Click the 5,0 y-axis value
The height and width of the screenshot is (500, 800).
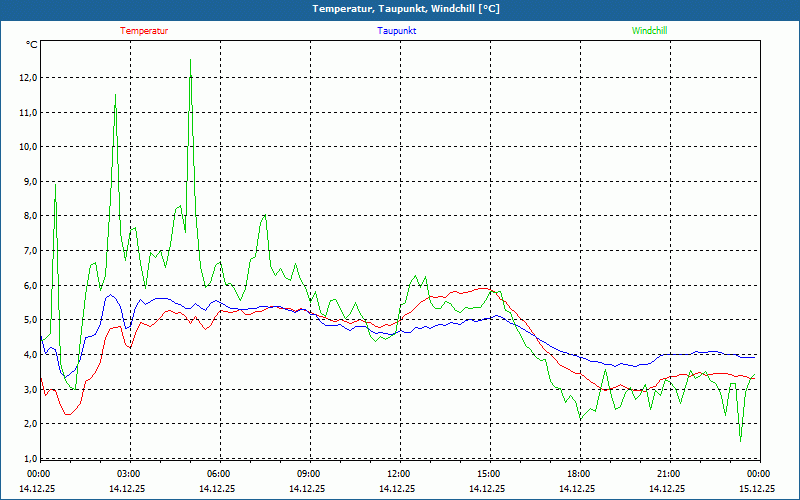pos(29,320)
